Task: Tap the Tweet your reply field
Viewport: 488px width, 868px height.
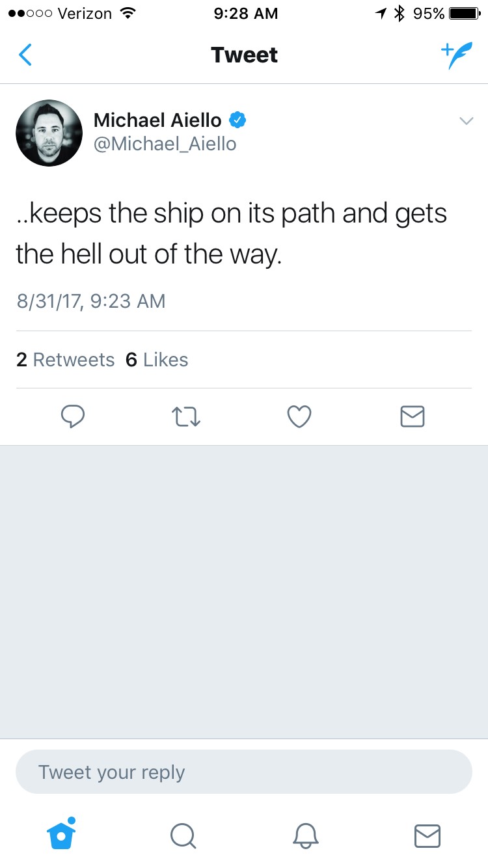Action: tap(243, 772)
